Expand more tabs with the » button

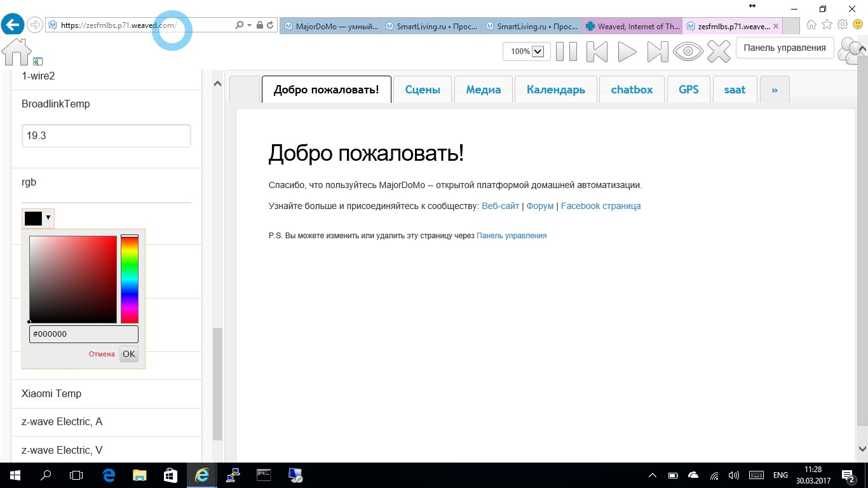point(774,90)
